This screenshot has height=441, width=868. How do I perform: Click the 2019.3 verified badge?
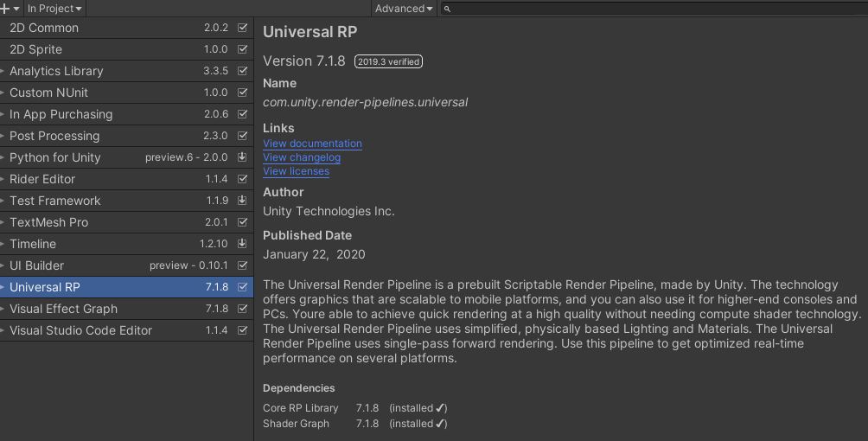tap(388, 61)
